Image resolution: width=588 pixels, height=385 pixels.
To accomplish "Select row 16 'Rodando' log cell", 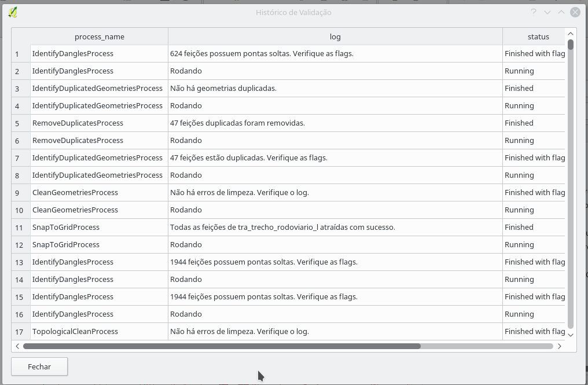I will tap(335, 314).
